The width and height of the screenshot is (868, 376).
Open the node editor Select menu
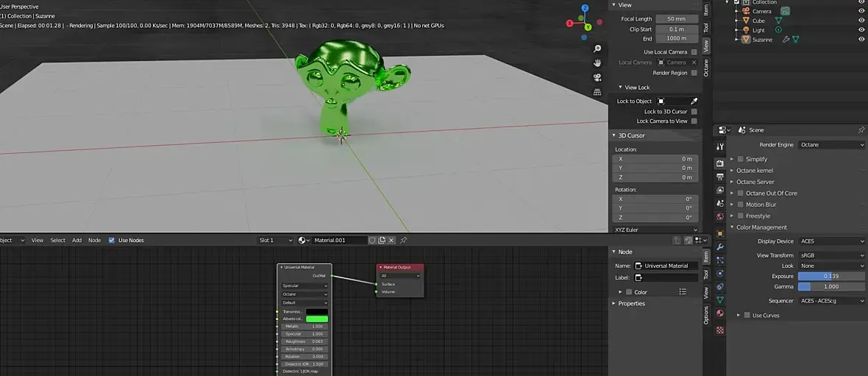(57, 241)
